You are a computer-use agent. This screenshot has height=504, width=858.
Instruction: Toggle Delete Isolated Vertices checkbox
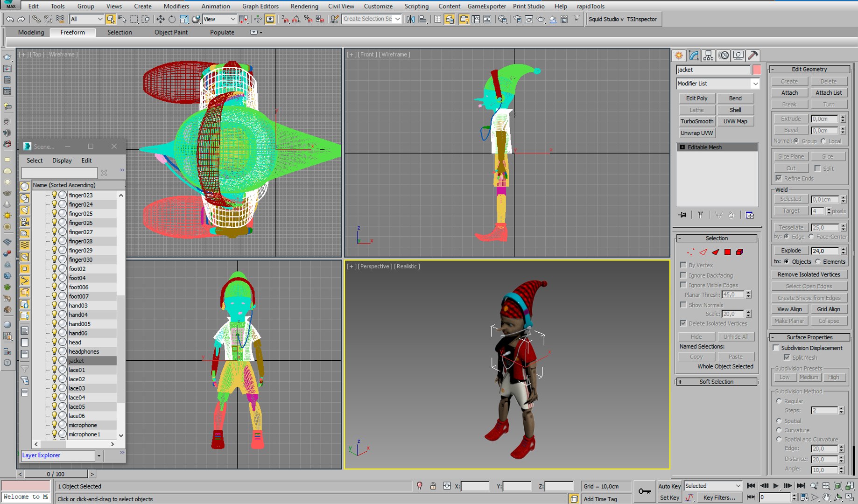(683, 323)
